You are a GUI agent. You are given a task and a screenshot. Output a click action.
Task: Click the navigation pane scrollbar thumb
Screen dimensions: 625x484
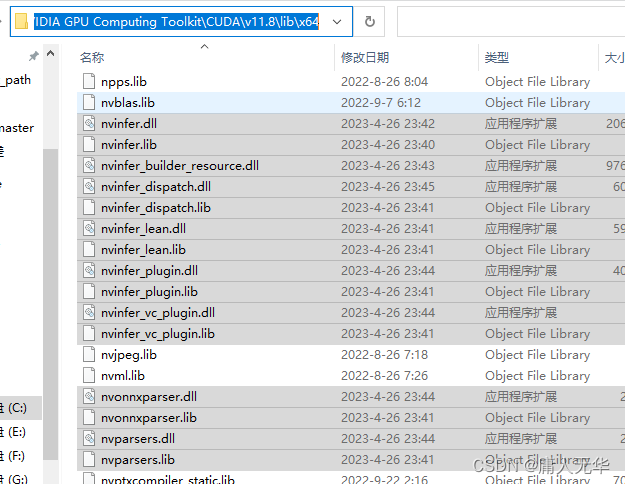point(50,305)
